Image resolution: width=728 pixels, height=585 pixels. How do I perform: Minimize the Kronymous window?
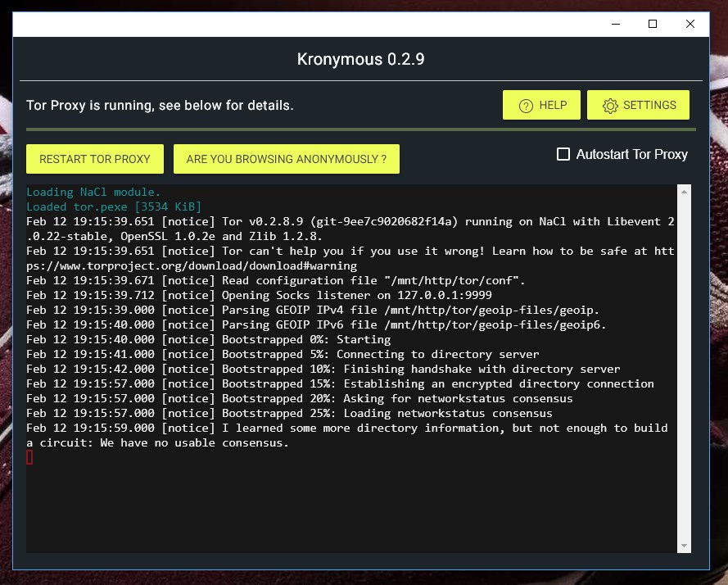click(616, 24)
